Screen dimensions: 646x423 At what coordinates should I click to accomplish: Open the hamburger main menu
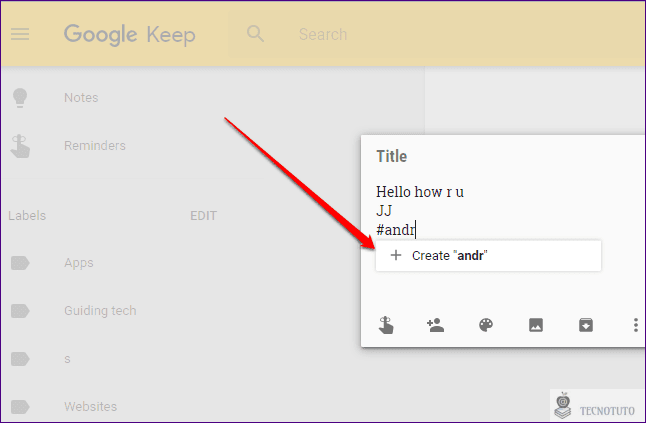[x=20, y=34]
